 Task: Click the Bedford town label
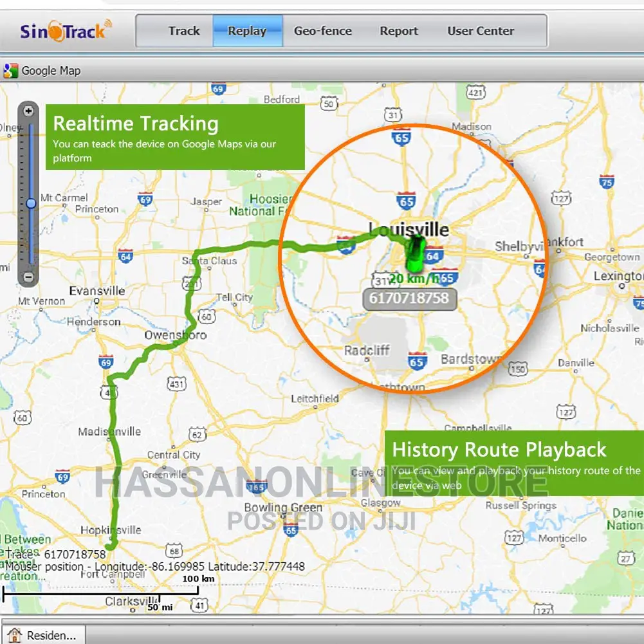(282, 99)
